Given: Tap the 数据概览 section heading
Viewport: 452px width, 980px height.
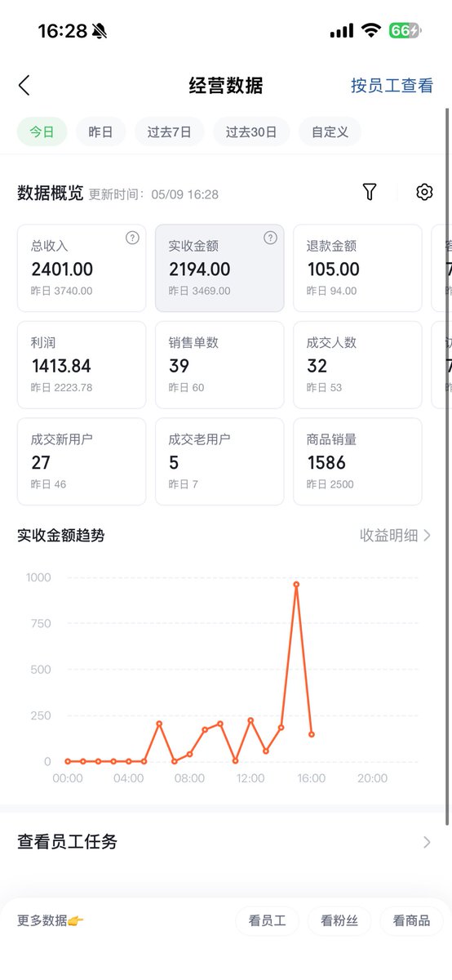Looking at the screenshot, I should (x=51, y=193).
